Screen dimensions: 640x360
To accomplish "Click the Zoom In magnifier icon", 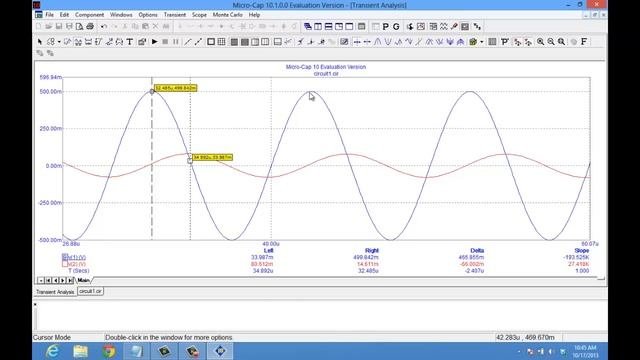I will (x=540, y=42).
